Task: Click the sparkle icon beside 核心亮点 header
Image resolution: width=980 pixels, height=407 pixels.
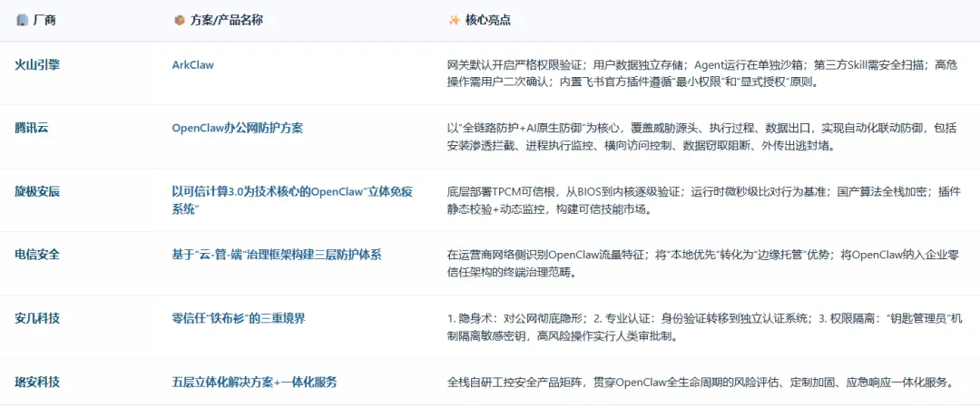Action: click(455, 20)
